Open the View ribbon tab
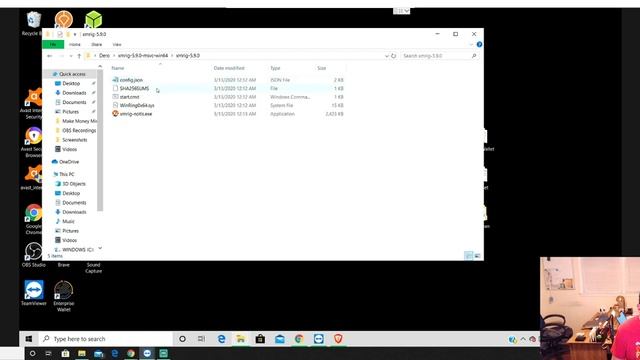This screenshot has width=640, height=360. coord(117,44)
